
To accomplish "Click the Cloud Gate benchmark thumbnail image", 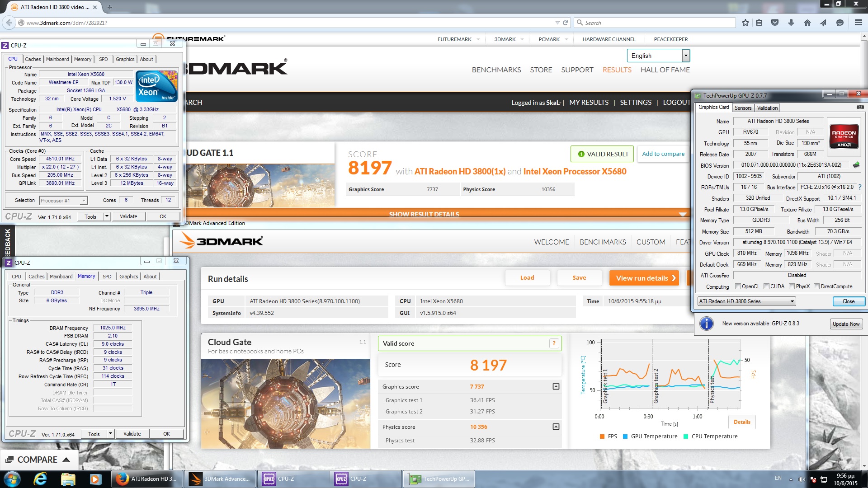I will [285, 404].
